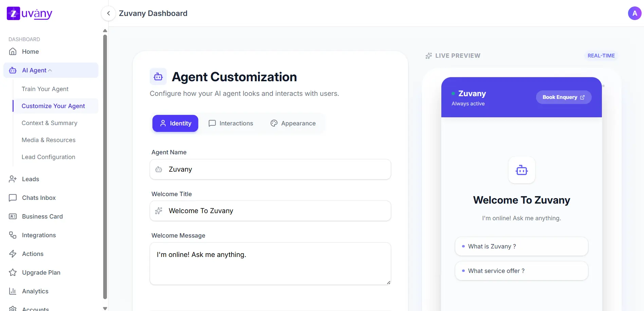Click Zuvany name in preview header
Viewport: 644px width, 311px height.
pyautogui.click(x=472, y=93)
